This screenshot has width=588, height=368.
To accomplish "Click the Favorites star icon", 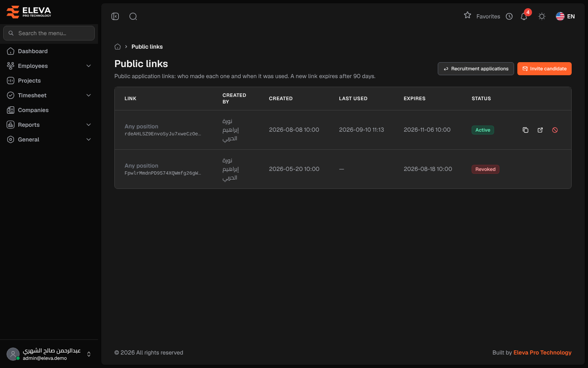I will [x=468, y=15].
